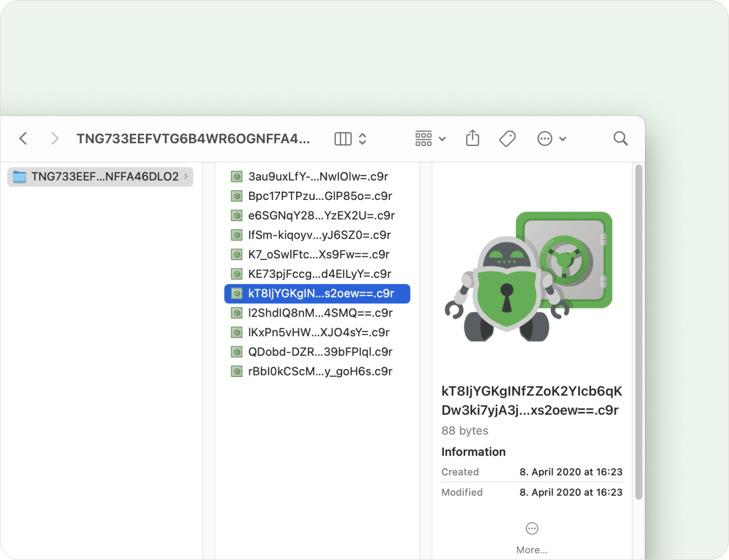Select file KE73pjFccg...d4ElLyY=.c9r

point(317,274)
